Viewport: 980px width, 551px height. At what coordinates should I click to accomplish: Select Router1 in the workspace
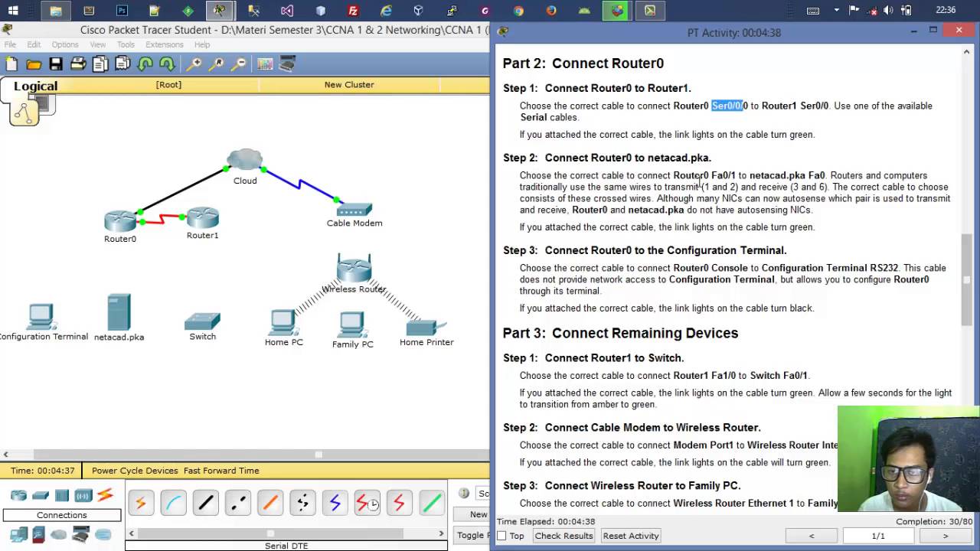[x=203, y=217]
